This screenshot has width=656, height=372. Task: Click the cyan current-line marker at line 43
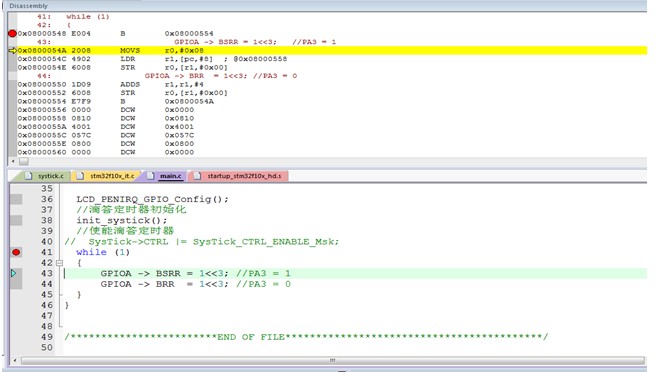click(13, 273)
